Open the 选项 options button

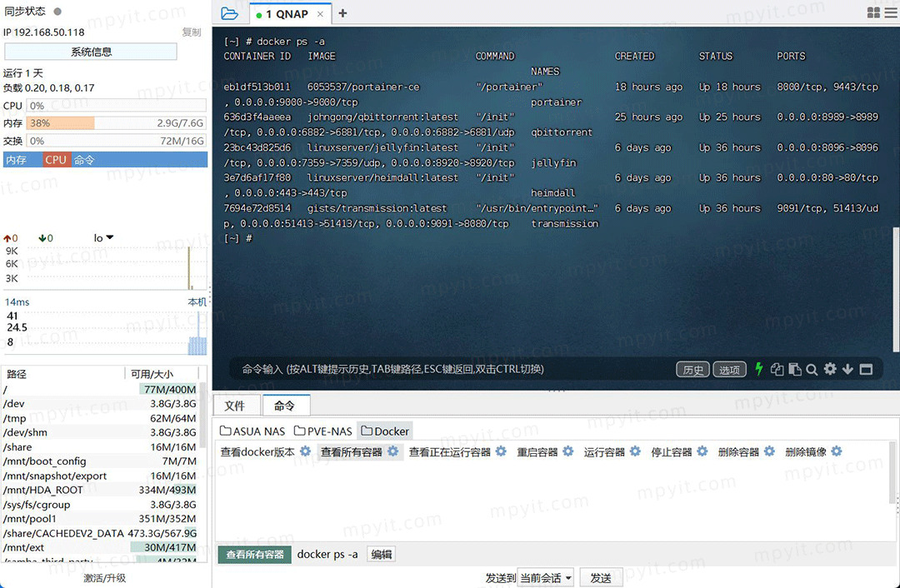[x=729, y=370]
